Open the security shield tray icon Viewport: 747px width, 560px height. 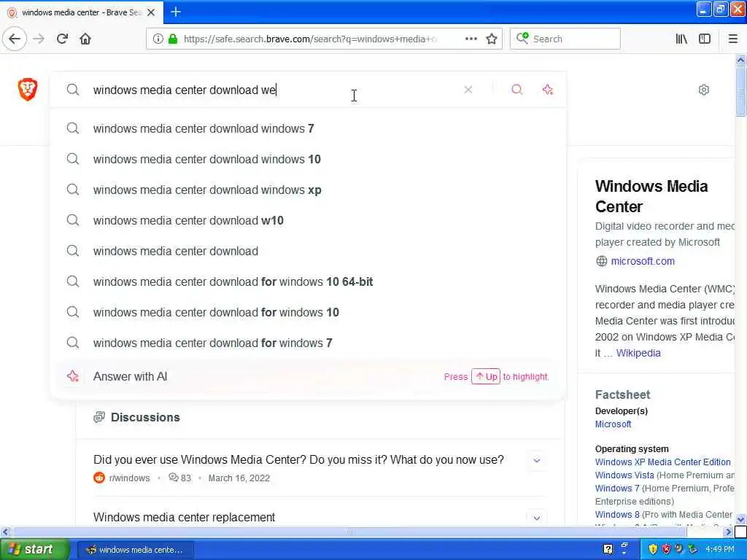pos(653,549)
